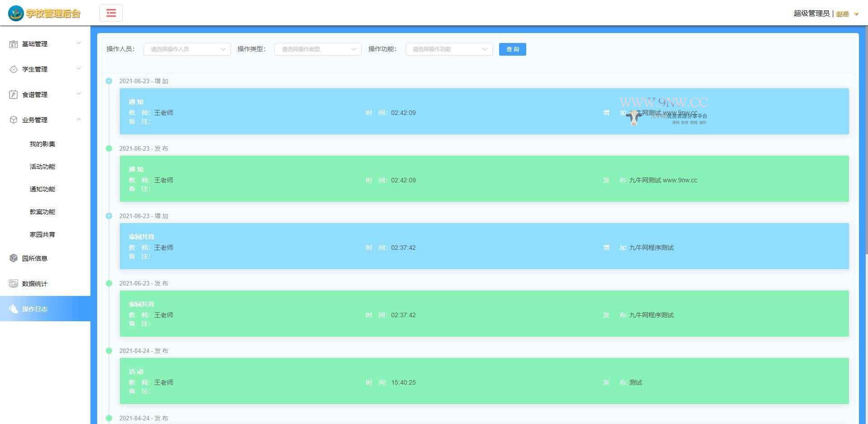Viewport: 868px width, 424px height.
Task: Open the 操作人员 dropdown
Action: click(x=187, y=49)
